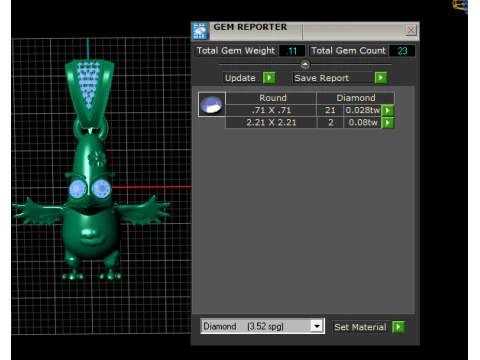Select the 2.21 X 2.21 size cell
The height and width of the screenshot is (360, 480).
click(271, 123)
